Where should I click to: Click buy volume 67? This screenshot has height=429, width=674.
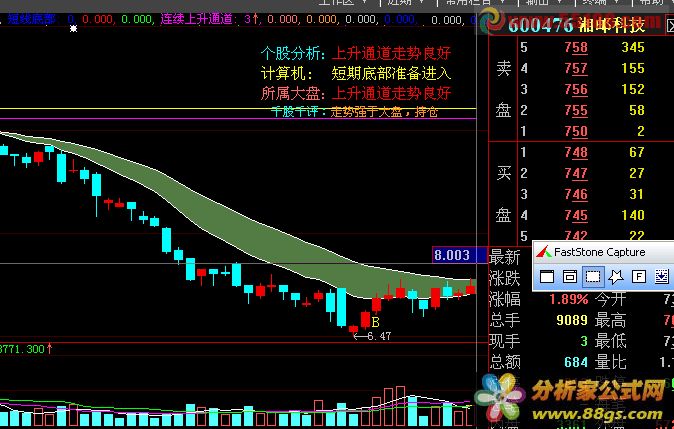[x=637, y=152]
